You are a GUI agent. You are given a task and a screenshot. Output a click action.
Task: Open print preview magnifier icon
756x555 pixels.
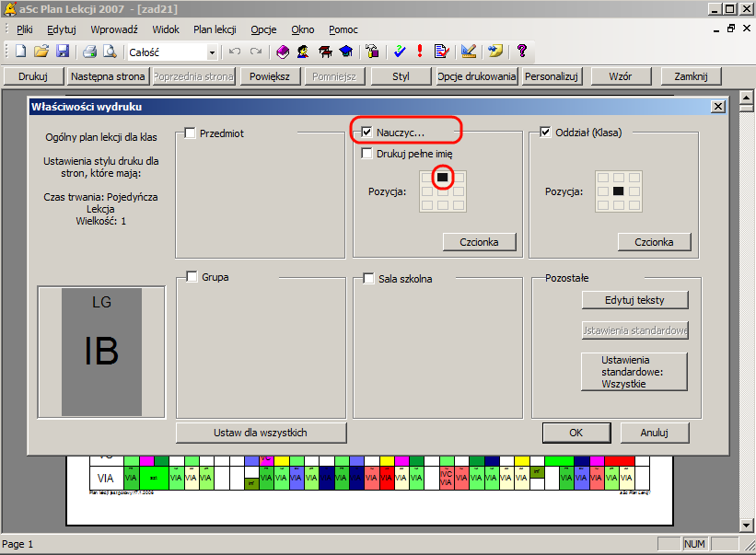click(x=110, y=51)
